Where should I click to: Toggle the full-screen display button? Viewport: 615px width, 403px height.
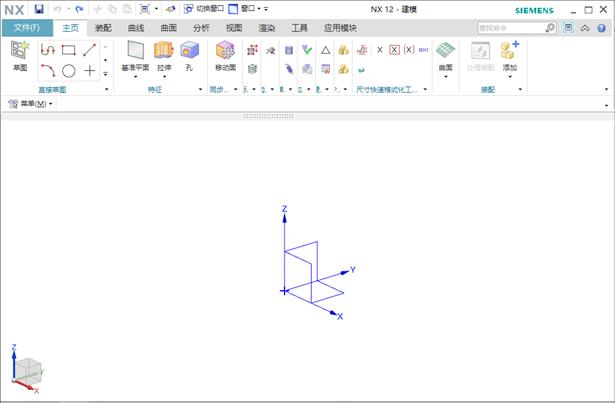[x=568, y=28]
